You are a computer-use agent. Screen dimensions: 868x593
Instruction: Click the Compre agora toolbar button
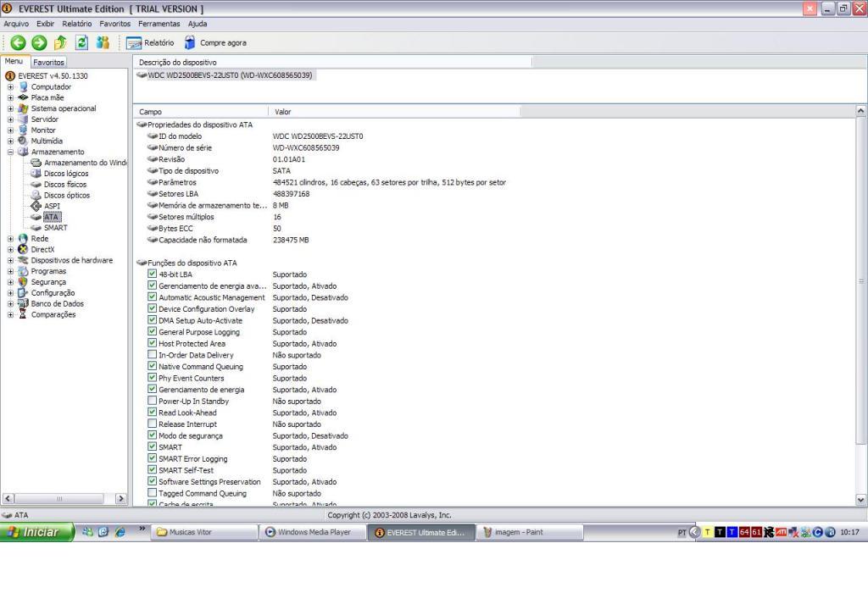tap(215, 42)
